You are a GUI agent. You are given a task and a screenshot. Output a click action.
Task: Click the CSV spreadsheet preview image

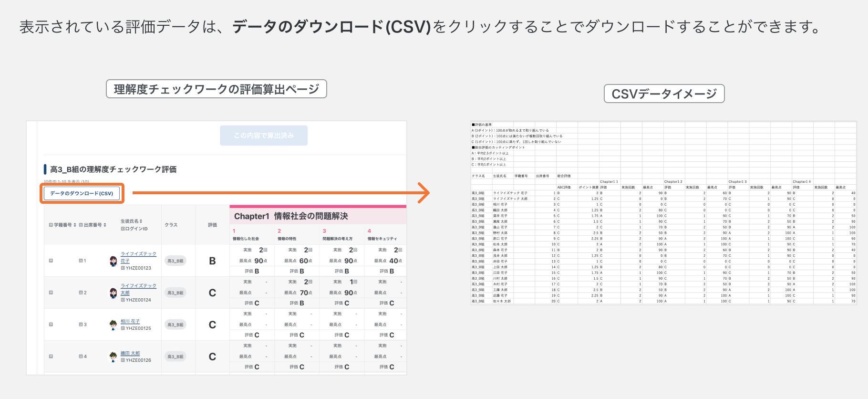click(x=663, y=213)
